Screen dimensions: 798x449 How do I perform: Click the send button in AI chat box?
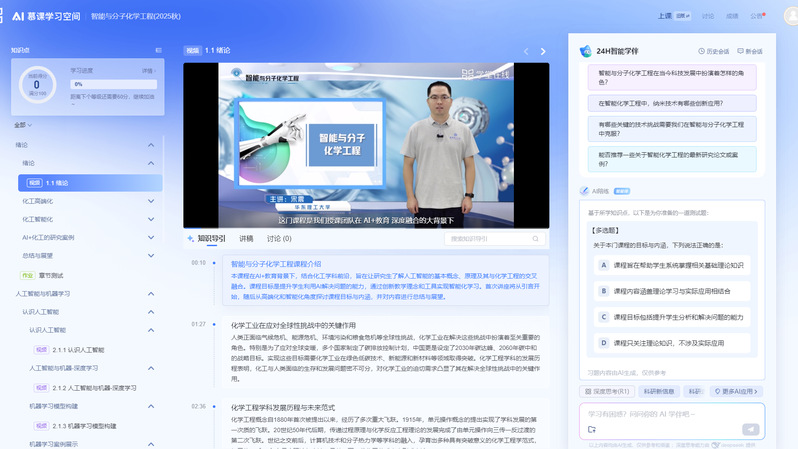[x=750, y=429]
